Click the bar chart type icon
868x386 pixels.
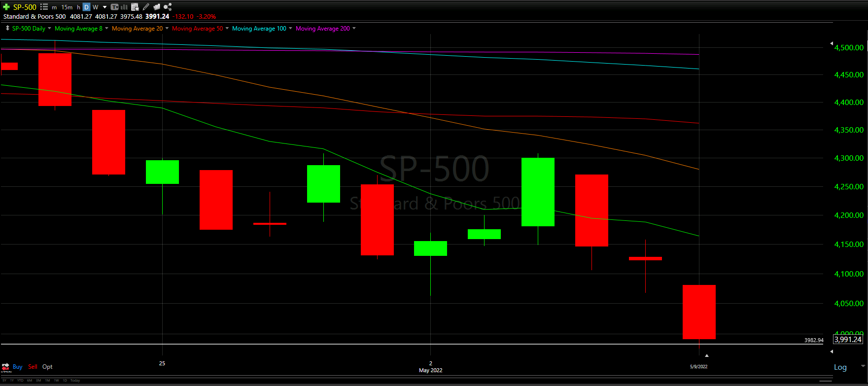click(124, 7)
